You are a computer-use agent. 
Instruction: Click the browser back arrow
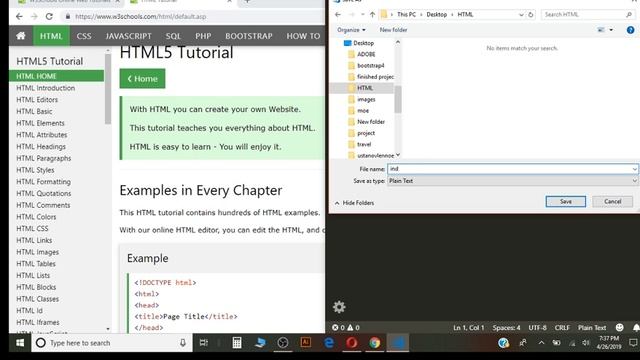[19, 16]
